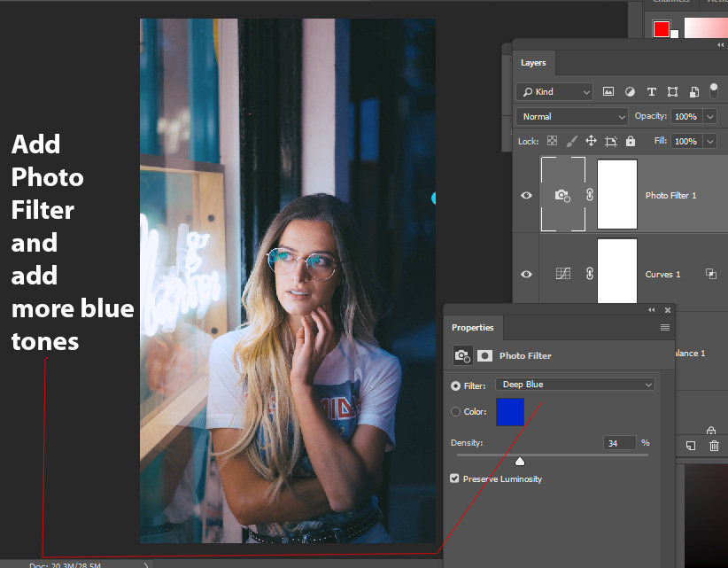
Task: Click the Fill 100% field
Action: click(686, 141)
